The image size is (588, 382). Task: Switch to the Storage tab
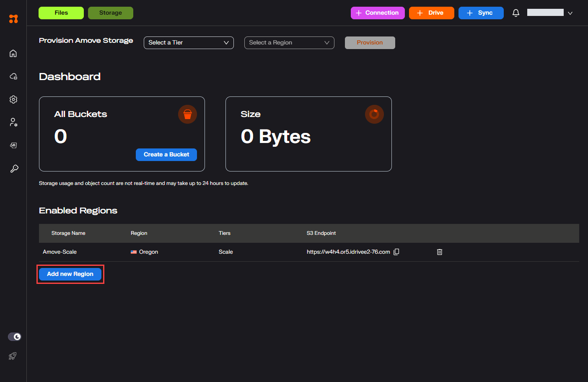click(x=111, y=13)
